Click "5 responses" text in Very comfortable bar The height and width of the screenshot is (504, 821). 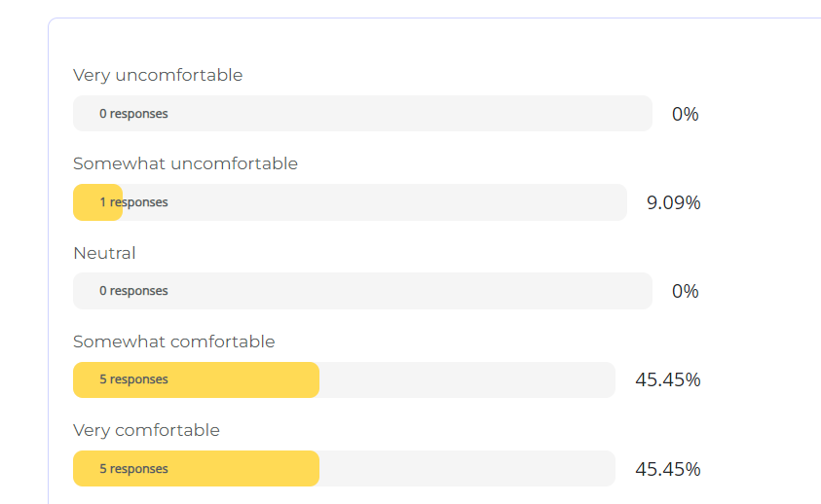click(x=133, y=469)
